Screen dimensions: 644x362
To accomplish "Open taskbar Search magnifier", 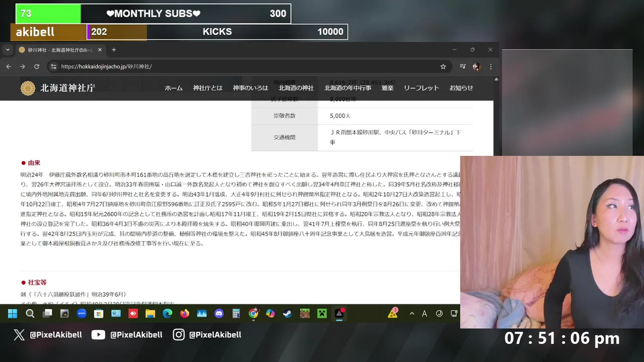I will pos(30,314).
